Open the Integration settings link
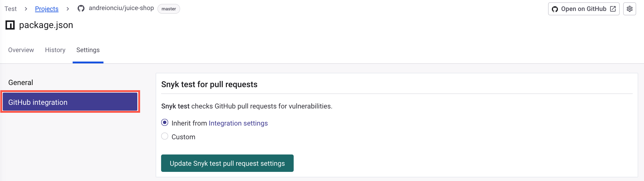 tap(238, 123)
